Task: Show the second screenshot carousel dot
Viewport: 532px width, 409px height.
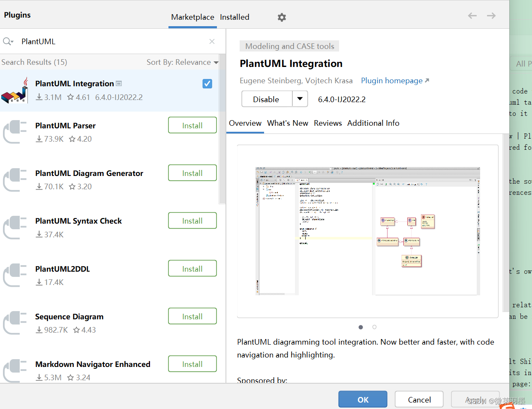Action: (x=374, y=327)
